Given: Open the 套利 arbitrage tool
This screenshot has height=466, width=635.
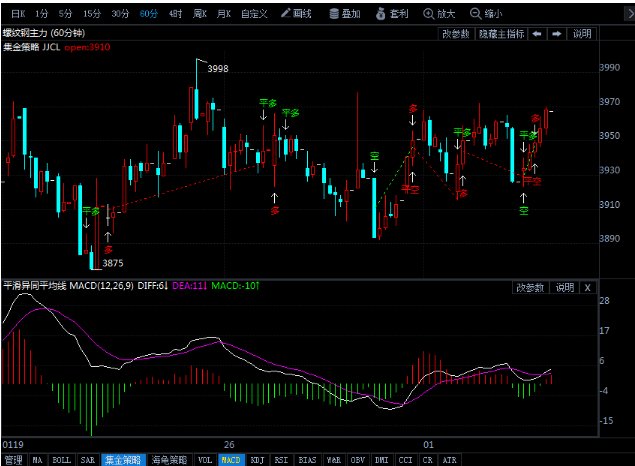Looking at the screenshot, I should 393,14.
